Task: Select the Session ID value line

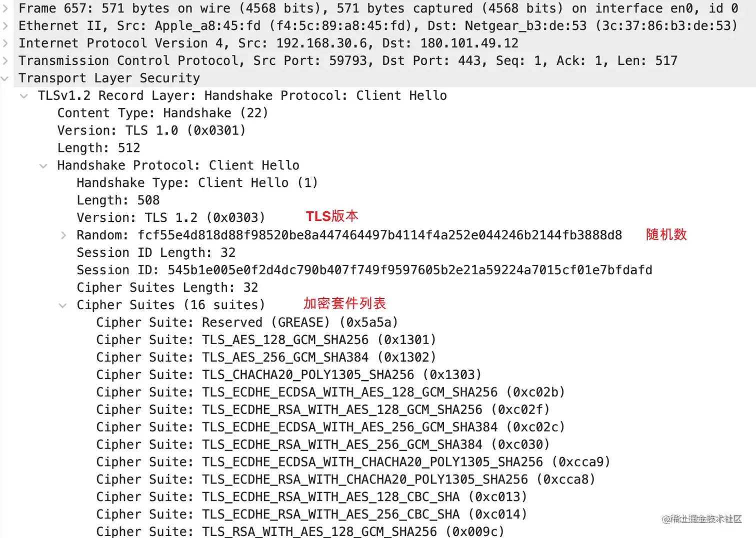Action: point(364,270)
